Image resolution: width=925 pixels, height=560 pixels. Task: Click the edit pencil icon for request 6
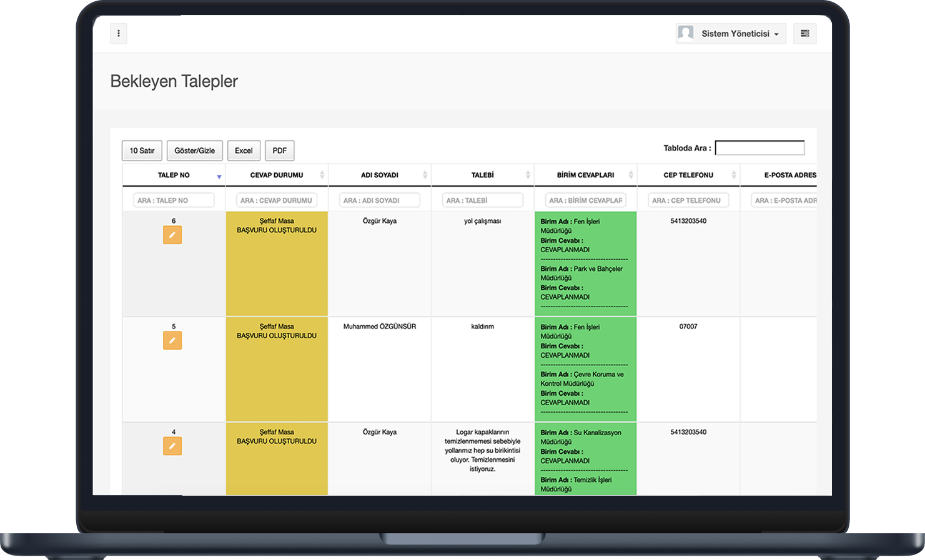[172, 235]
